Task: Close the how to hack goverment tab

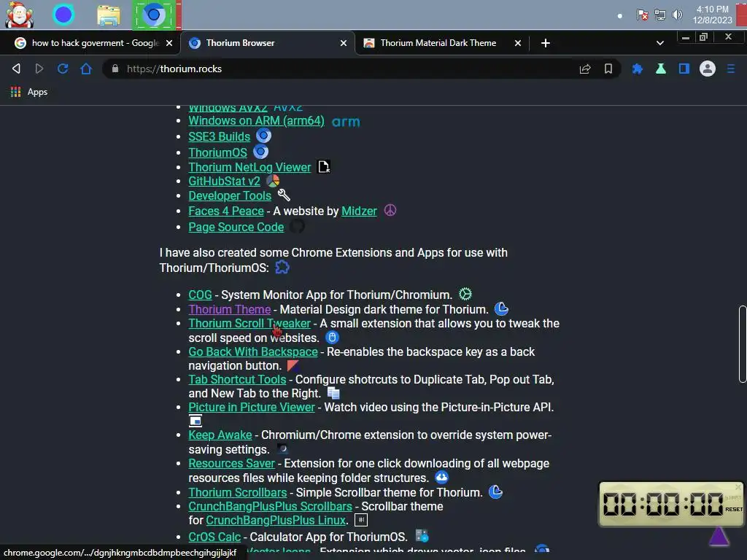Action: tap(169, 43)
